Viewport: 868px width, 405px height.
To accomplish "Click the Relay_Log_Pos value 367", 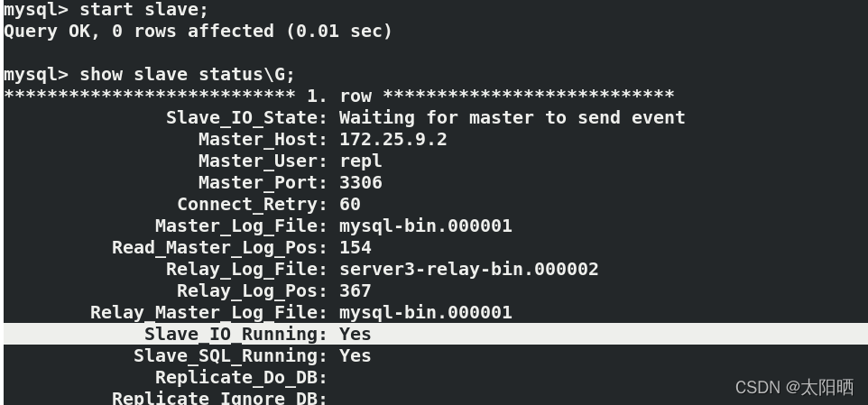I will coord(355,291).
